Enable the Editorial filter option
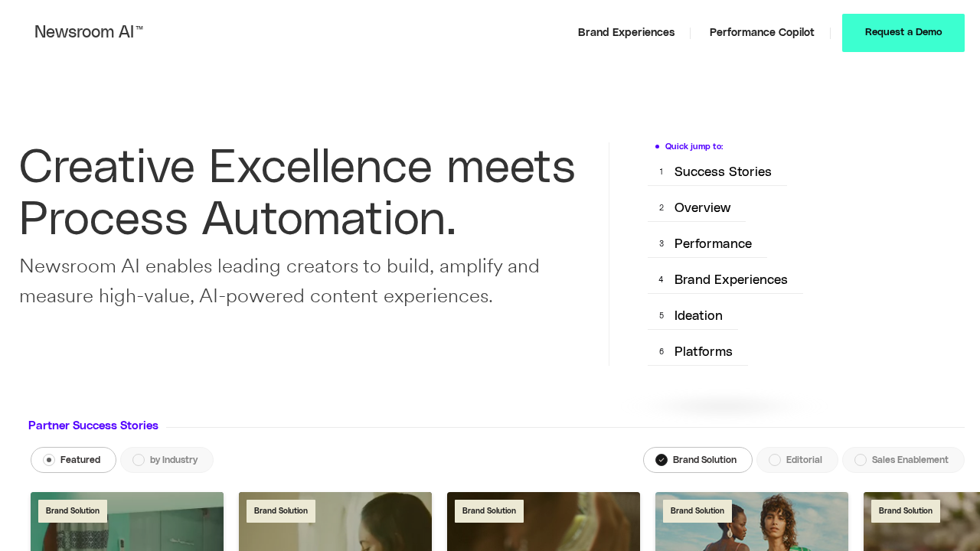980x551 pixels. [796, 460]
